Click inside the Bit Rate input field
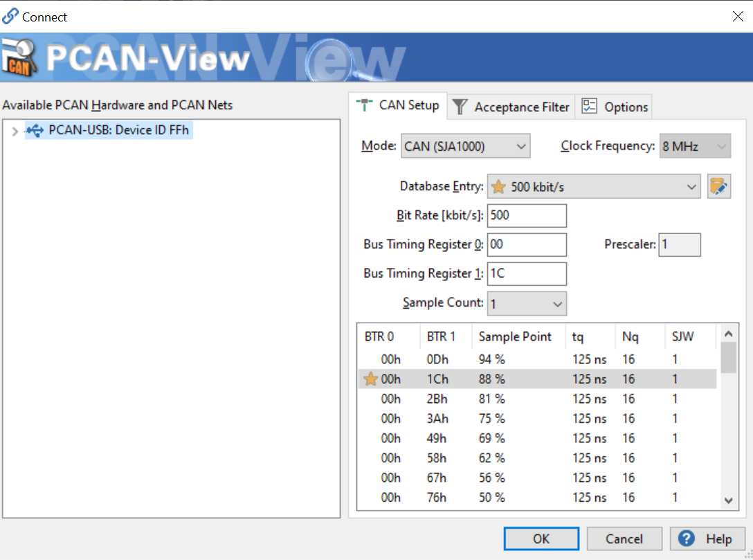Viewport: 753px width, 560px height. coord(526,215)
